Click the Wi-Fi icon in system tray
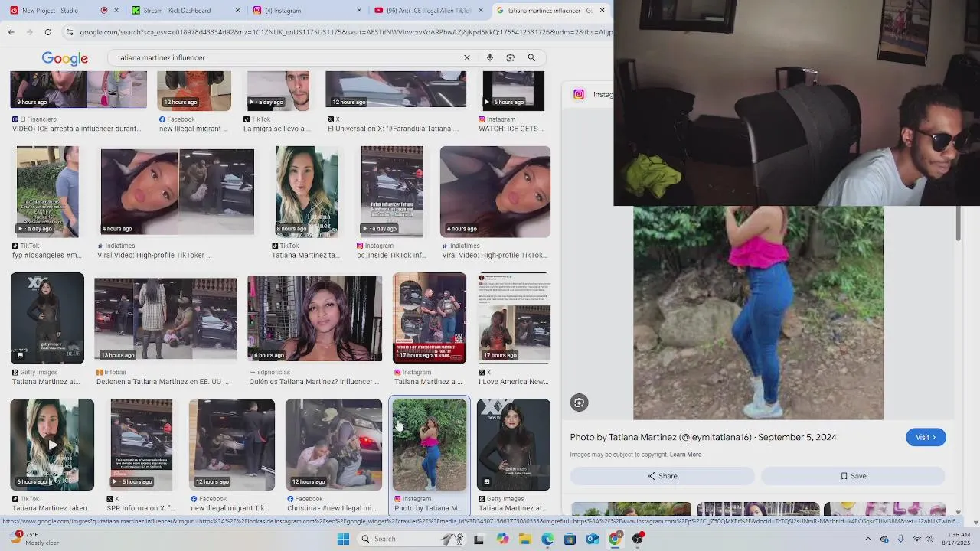 pos(917,539)
